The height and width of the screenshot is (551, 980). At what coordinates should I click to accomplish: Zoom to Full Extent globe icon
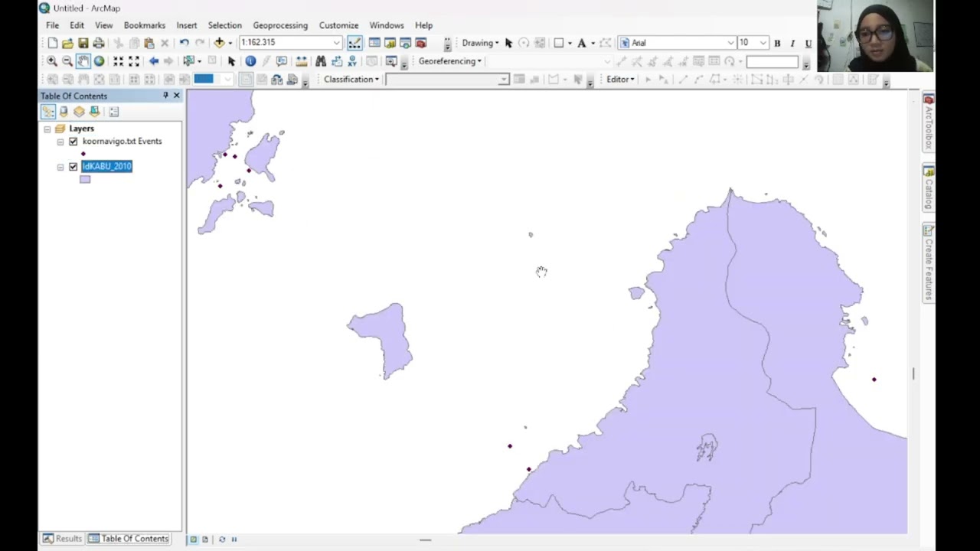click(99, 61)
